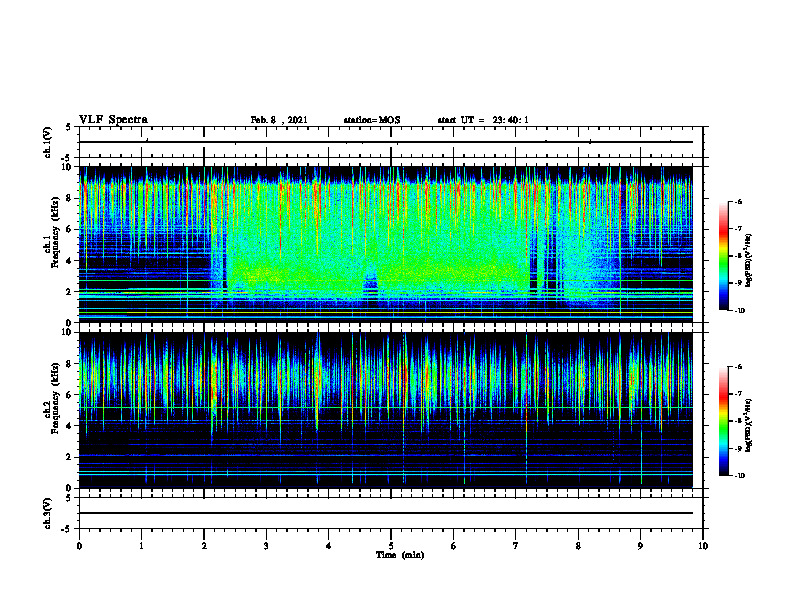Click the ch.2 spectrogram panel

(386, 410)
